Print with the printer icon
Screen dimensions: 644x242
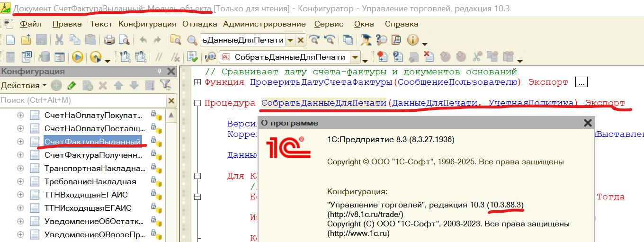pos(109,40)
